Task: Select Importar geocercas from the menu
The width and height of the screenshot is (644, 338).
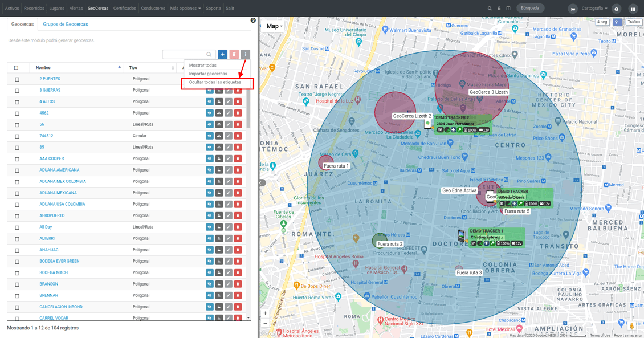Action: [x=208, y=74]
